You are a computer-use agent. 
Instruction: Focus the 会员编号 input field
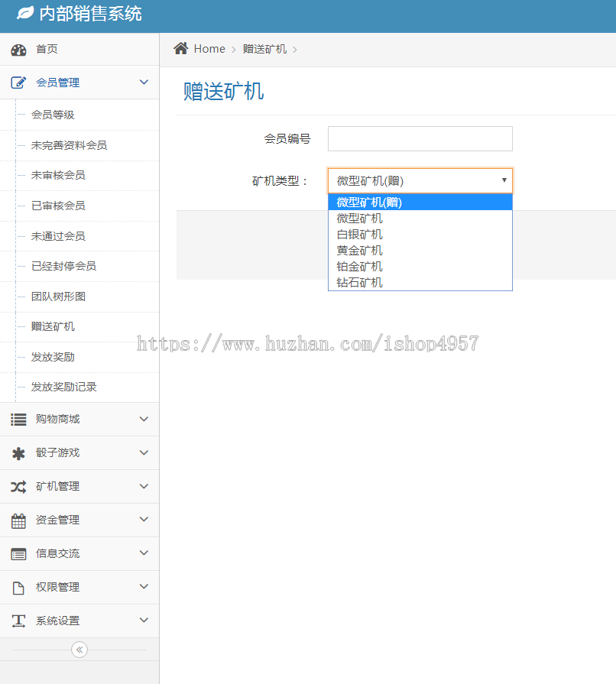coord(420,139)
